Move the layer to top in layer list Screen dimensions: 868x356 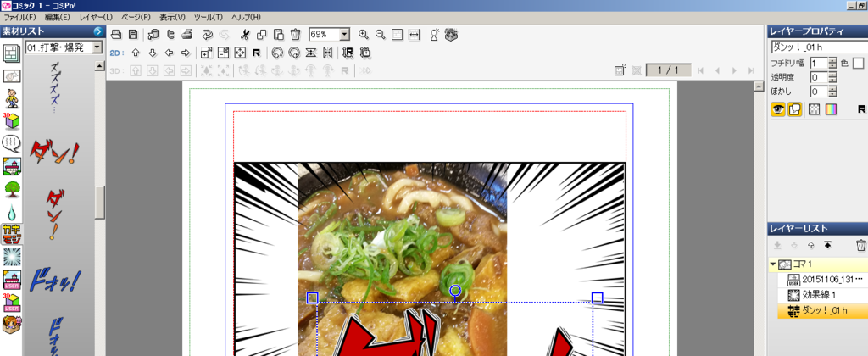(x=827, y=245)
